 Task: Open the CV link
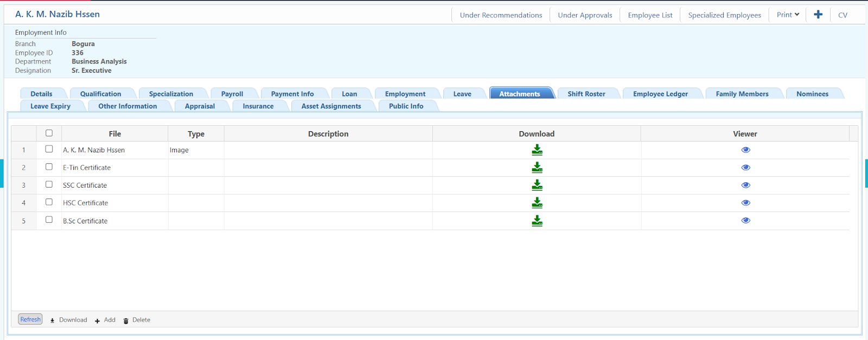click(x=843, y=15)
